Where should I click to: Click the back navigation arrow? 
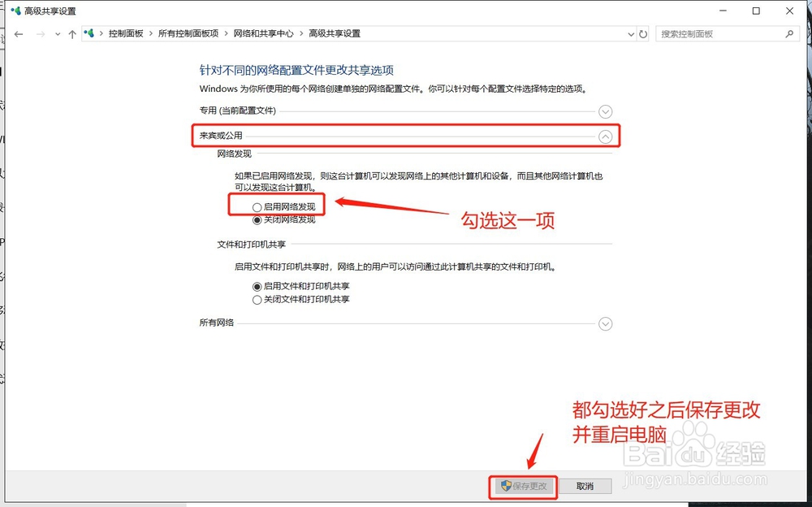click(x=18, y=34)
